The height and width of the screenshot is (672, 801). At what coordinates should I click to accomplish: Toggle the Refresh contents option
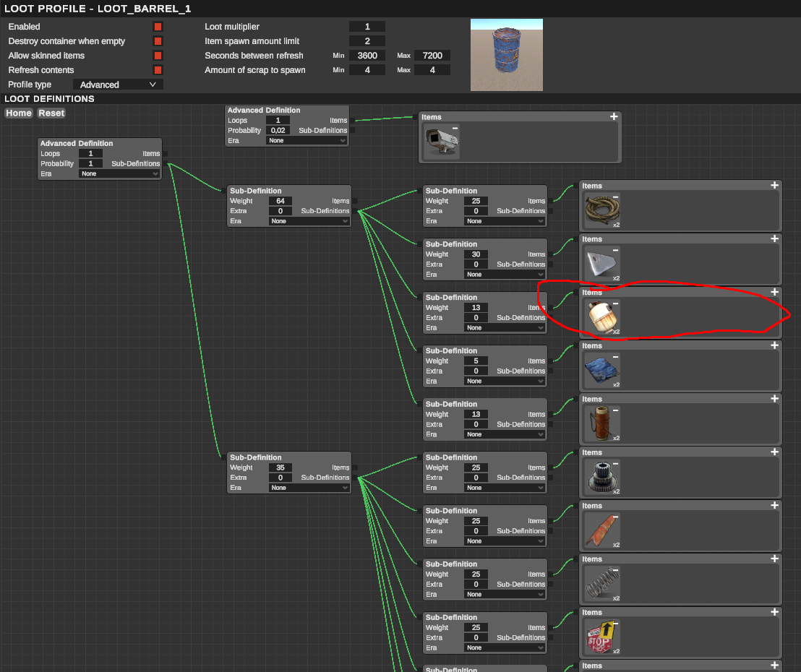[158, 70]
